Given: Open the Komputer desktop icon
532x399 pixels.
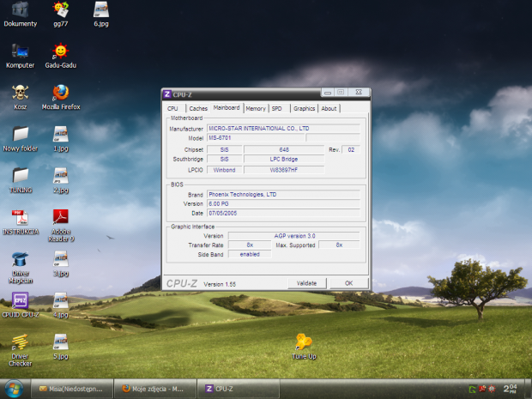Looking at the screenshot, I should pyautogui.click(x=20, y=51).
